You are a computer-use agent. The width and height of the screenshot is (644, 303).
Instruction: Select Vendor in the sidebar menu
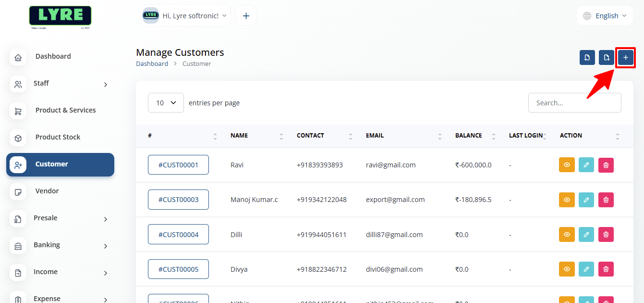(x=47, y=191)
